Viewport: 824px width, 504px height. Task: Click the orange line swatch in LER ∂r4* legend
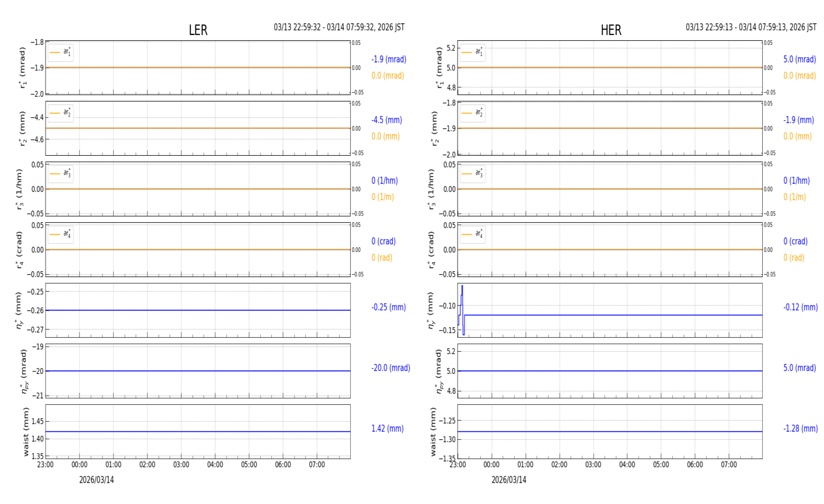(55, 235)
